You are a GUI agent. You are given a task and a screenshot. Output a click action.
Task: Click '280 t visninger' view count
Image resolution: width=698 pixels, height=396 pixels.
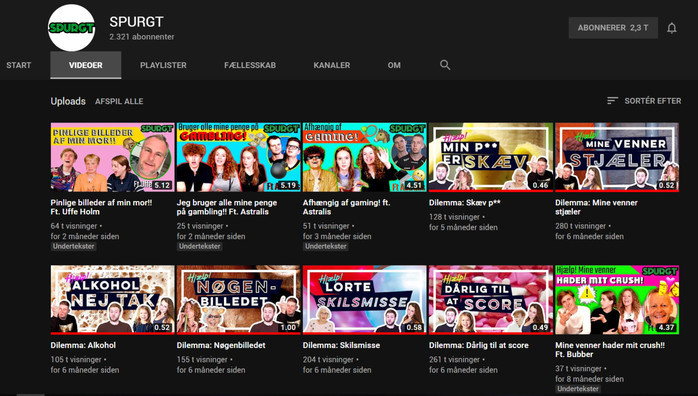[580, 226]
